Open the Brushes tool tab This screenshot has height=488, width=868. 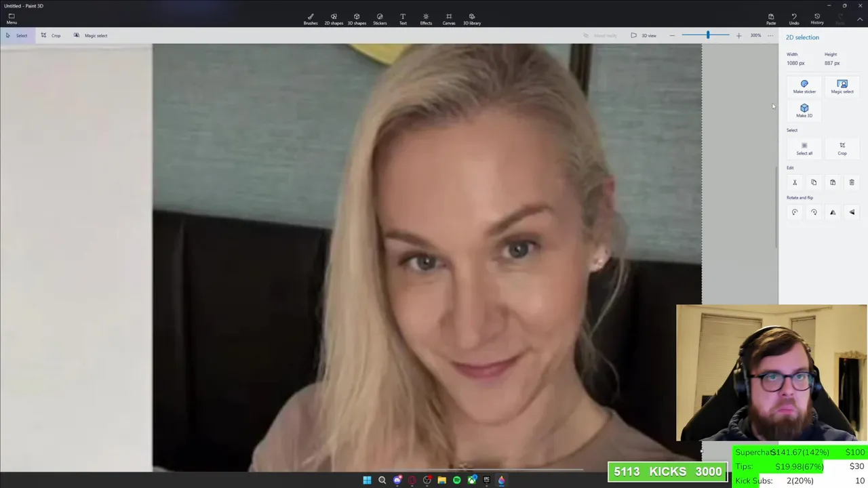click(x=311, y=19)
